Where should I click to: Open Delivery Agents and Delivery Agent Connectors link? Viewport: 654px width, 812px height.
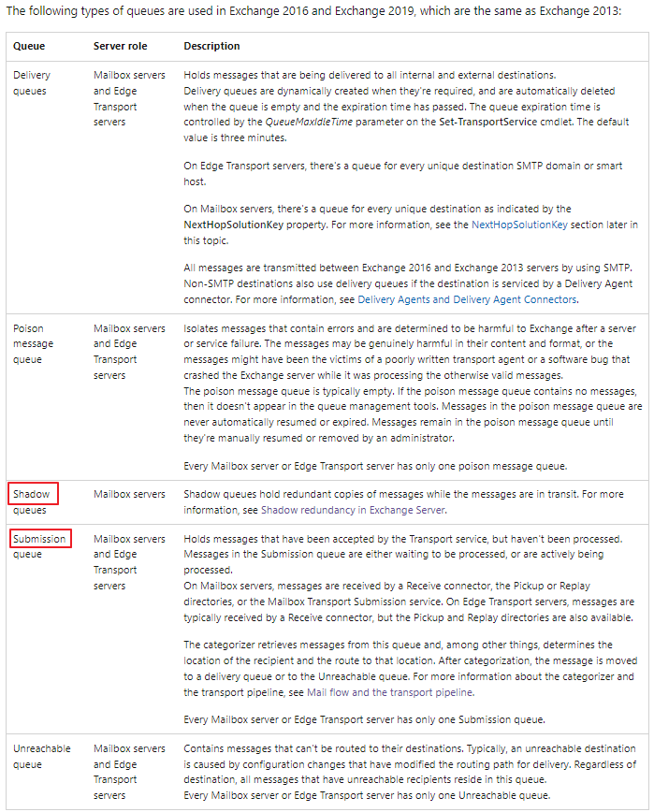click(468, 299)
